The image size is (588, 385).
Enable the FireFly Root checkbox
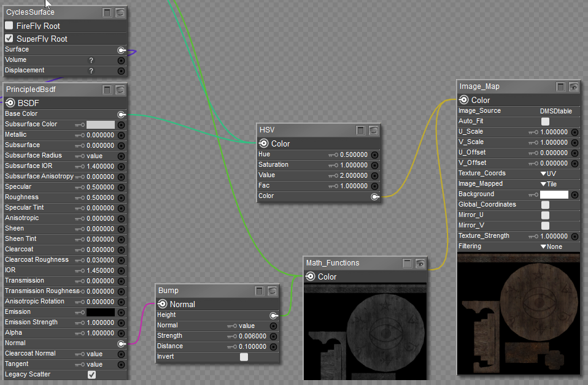click(9, 26)
